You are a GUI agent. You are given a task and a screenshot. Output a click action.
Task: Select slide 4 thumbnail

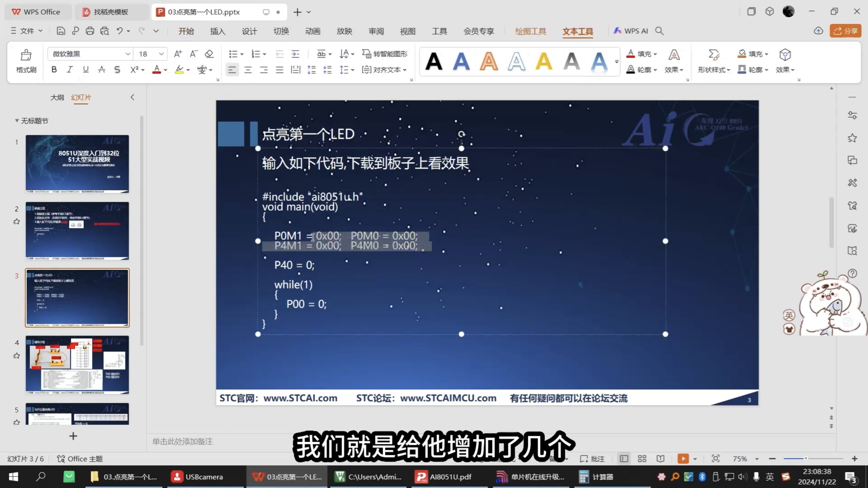point(77,365)
